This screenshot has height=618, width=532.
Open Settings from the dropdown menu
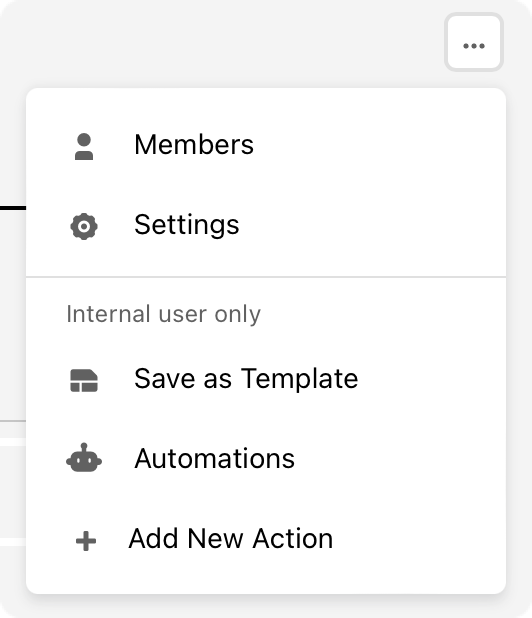[266, 225]
